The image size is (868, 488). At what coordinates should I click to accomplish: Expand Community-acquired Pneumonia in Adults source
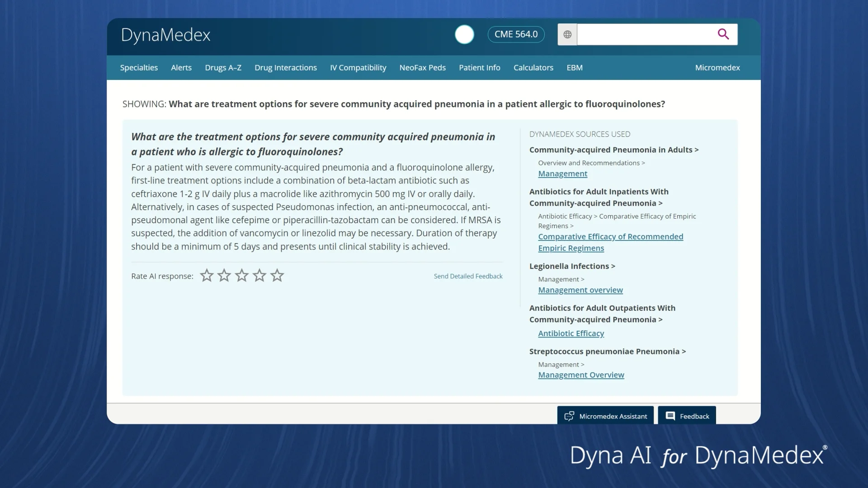click(x=613, y=150)
